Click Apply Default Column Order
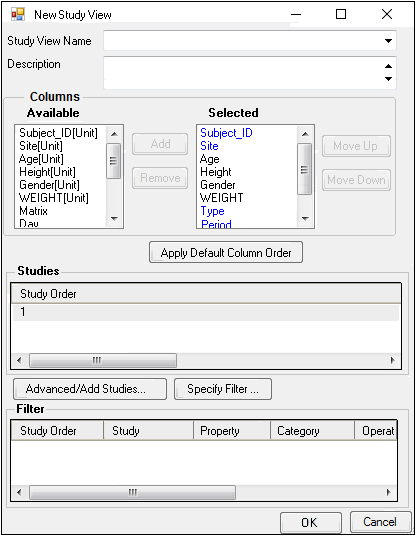Viewport: 416px width, 536px height. pos(226,253)
